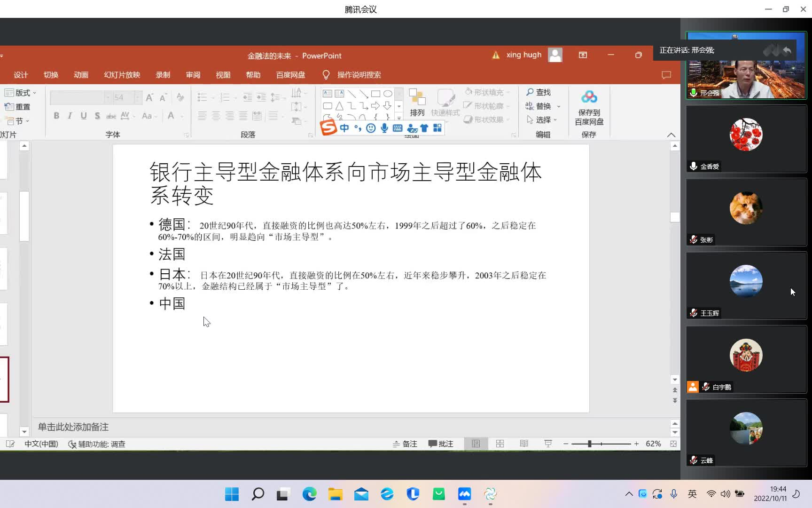Click fit slide to window icon
The image size is (812, 508).
point(673,444)
